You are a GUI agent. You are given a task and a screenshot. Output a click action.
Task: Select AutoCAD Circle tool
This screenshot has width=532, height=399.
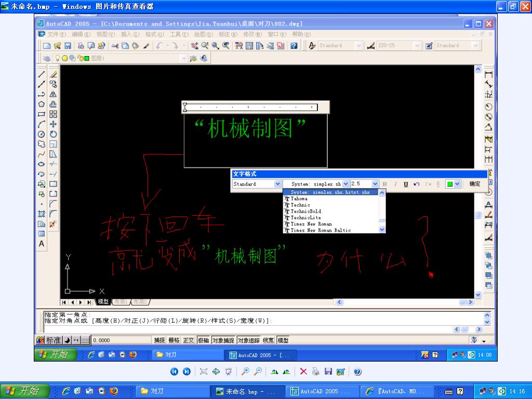[x=42, y=135]
